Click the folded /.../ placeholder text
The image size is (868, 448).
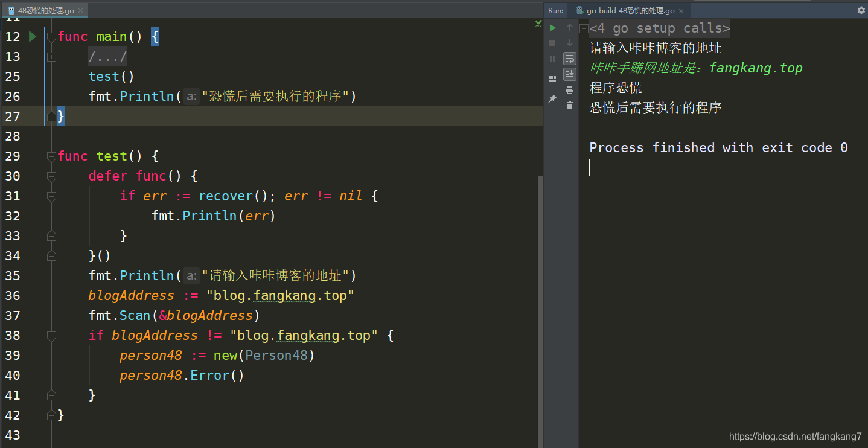tap(107, 57)
